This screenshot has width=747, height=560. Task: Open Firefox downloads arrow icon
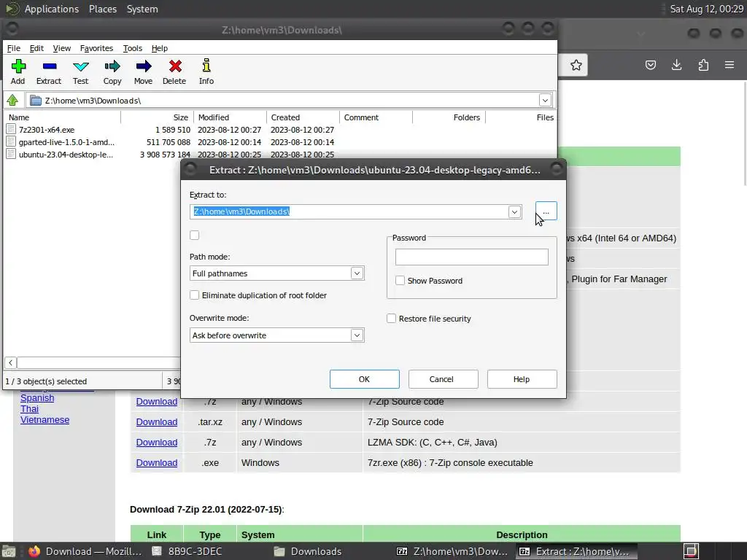point(676,65)
